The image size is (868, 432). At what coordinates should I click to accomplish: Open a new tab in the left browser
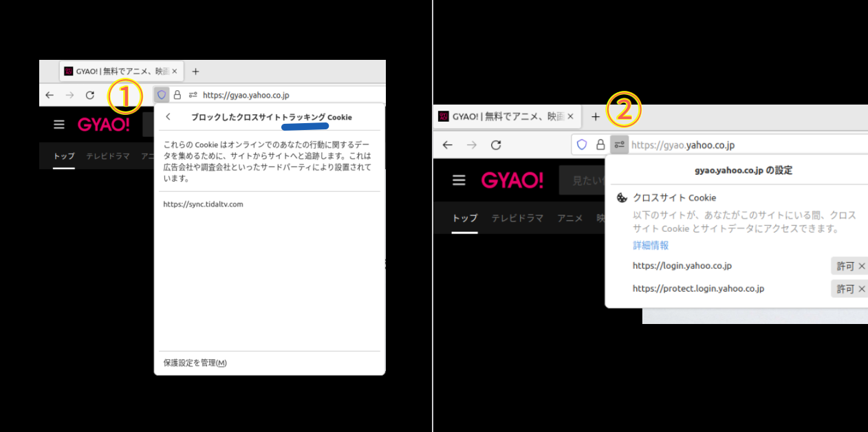[x=195, y=72]
